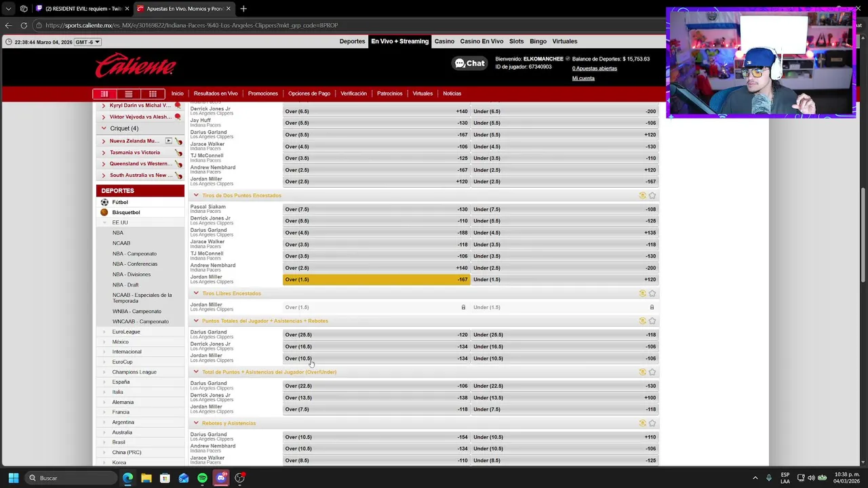Open Opciones de Pago link
The image size is (868, 488).
pyautogui.click(x=309, y=94)
